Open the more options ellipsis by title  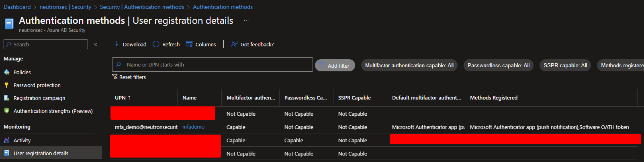pos(246,21)
